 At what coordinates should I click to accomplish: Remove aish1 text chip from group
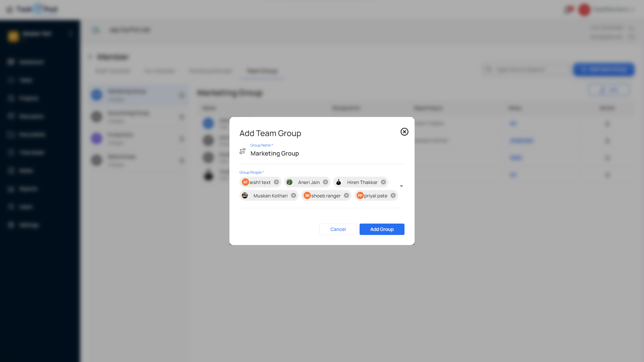276,182
